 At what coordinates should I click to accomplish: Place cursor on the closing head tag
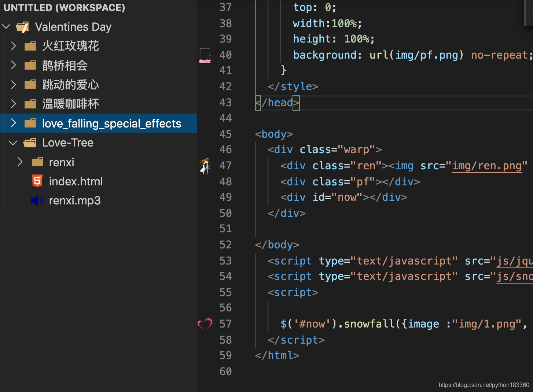coord(277,103)
